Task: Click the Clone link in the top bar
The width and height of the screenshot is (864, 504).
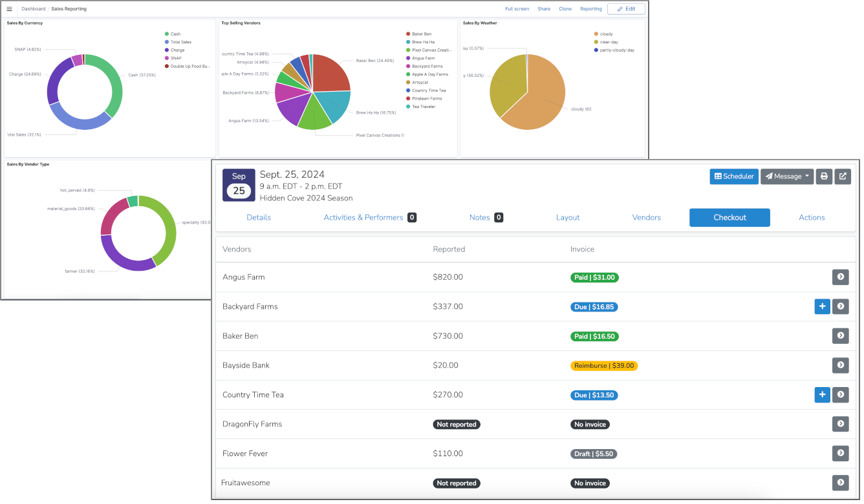Action: click(565, 8)
